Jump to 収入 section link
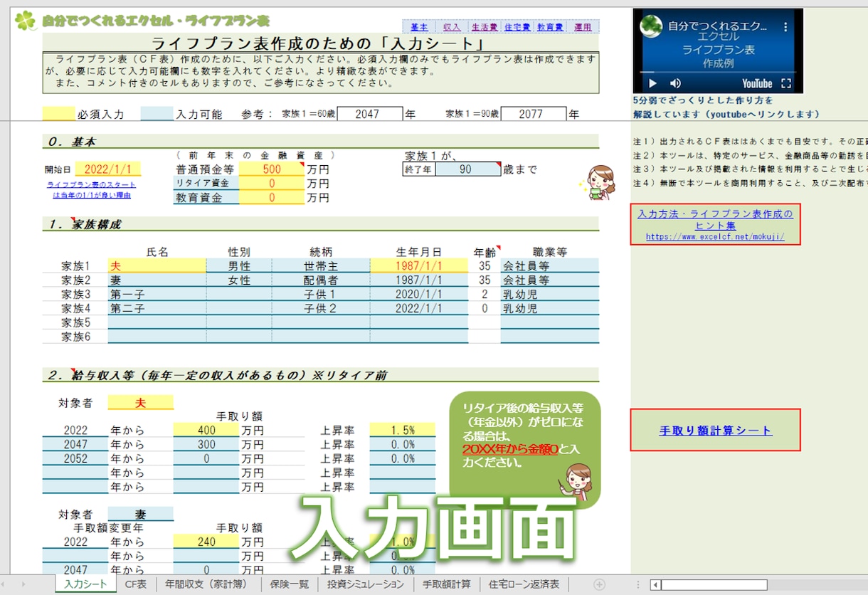Image resolution: width=868 pixels, height=595 pixels. pyautogui.click(x=452, y=27)
